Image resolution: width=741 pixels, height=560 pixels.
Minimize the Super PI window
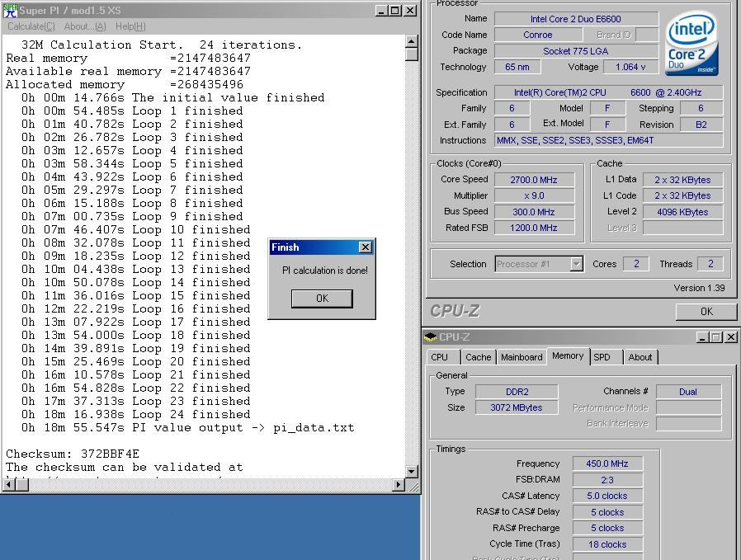click(382, 11)
